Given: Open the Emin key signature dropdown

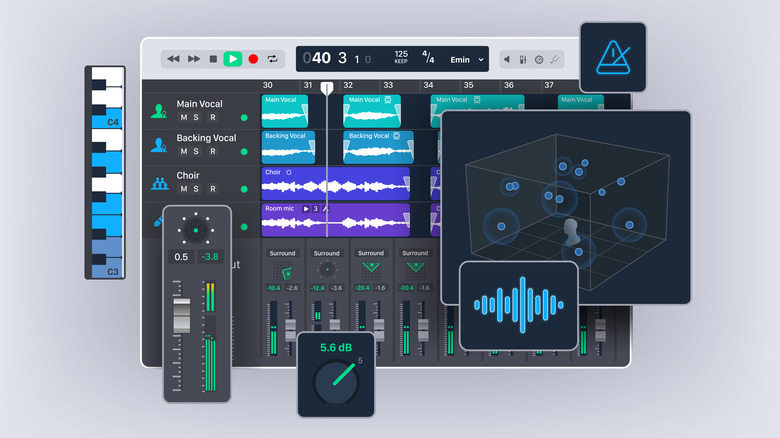Looking at the screenshot, I should 466,60.
